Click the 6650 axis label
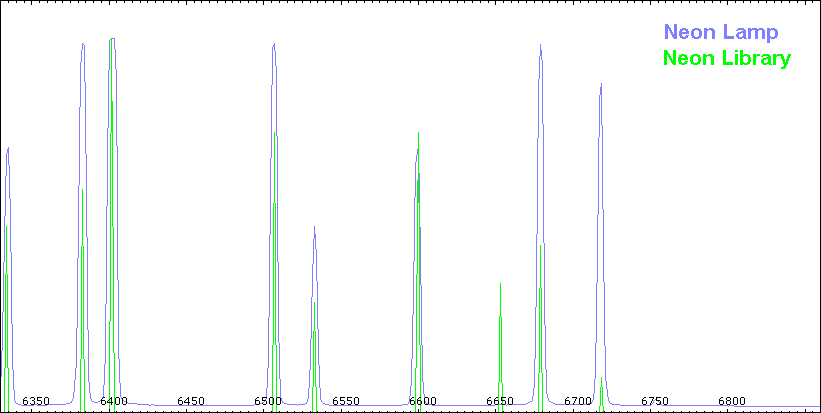Screen dimensions: 821x413 pos(500,401)
